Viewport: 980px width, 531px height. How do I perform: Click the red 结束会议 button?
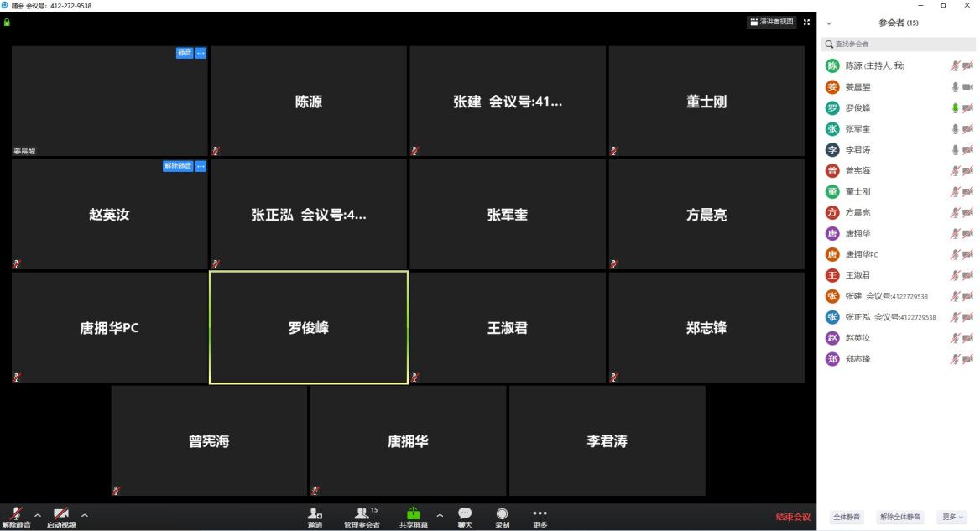pyautogui.click(x=793, y=517)
